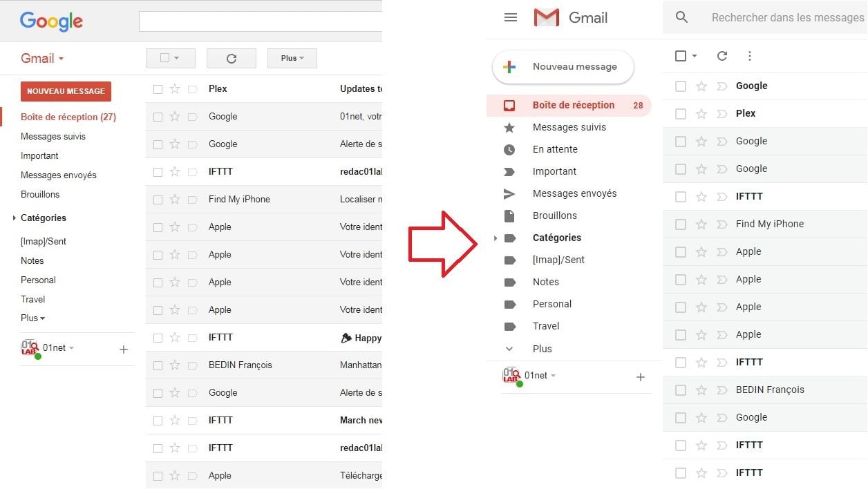Click the label icon next to Notes
The image size is (868, 489).
tap(510, 282)
